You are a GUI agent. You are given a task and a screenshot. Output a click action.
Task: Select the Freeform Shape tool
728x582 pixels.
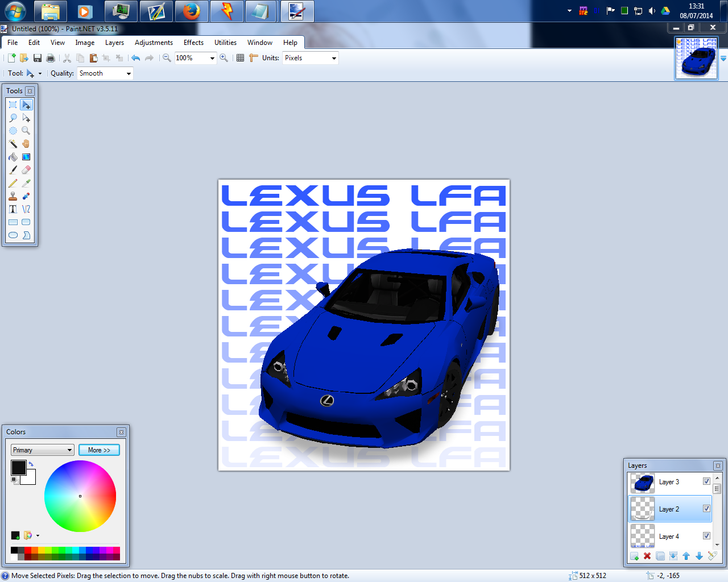[x=26, y=235]
